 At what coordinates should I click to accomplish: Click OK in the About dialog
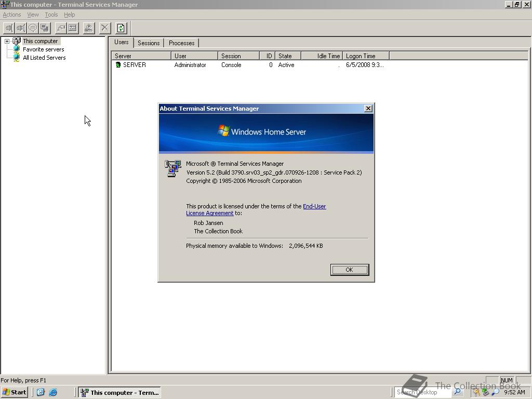350,270
